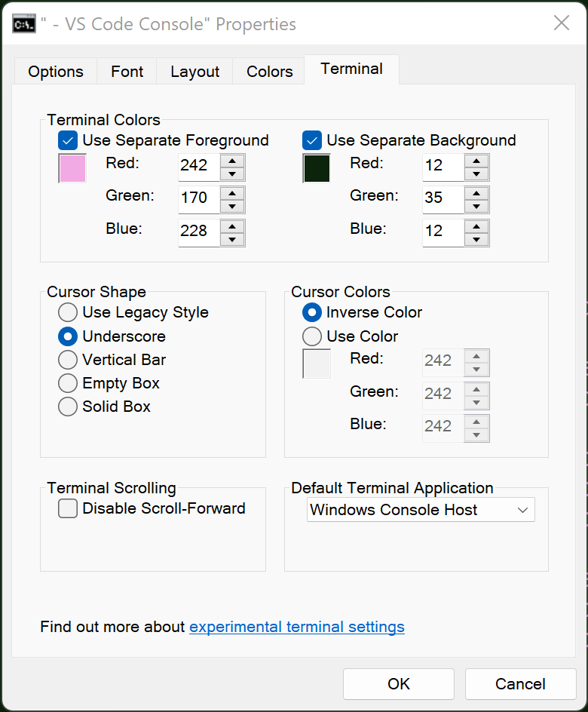The image size is (588, 712).
Task: Choose Use Color for cursor colors
Action: (312, 336)
